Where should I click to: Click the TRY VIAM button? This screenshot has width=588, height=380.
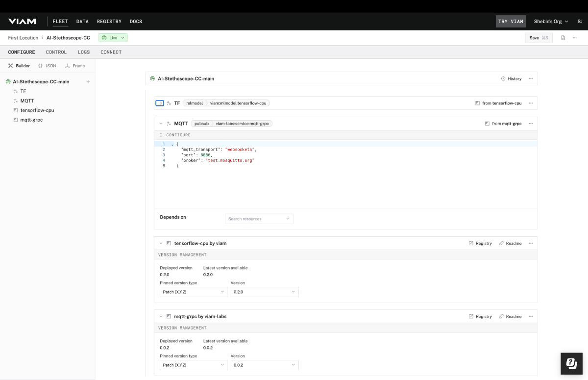[511, 22]
